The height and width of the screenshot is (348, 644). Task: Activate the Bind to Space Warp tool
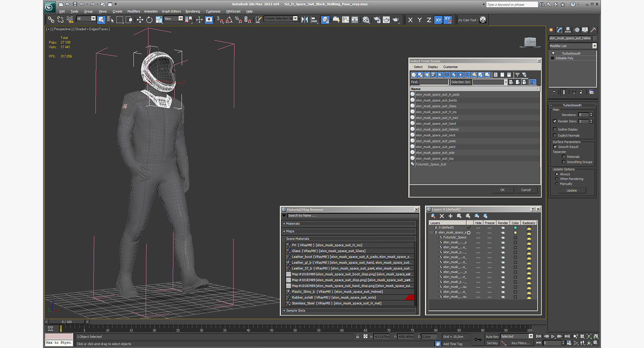click(70, 20)
